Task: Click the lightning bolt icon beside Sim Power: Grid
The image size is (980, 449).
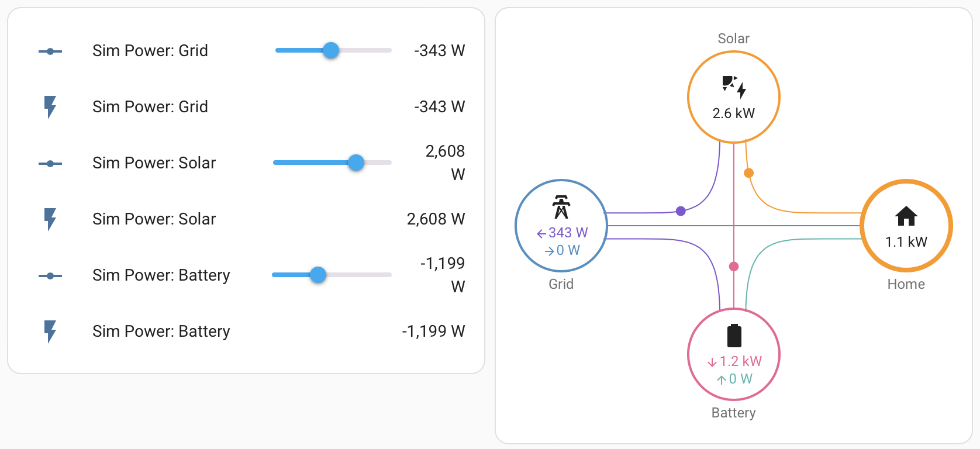Action: click(50, 106)
